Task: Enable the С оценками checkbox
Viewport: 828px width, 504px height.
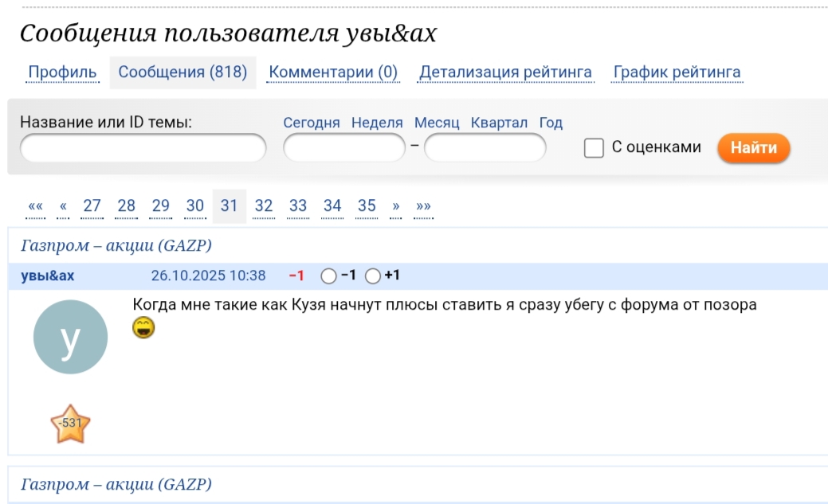Action: tap(594, 148)
